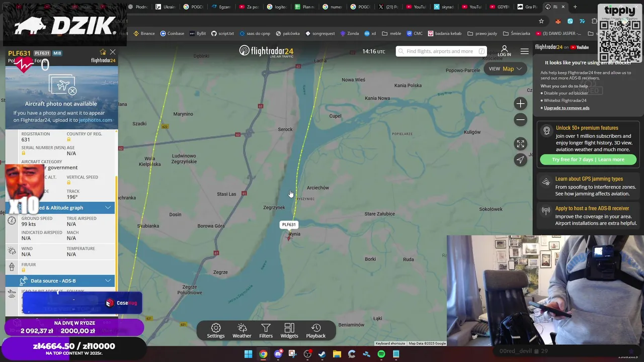The width and height of the screenshot is (644, 362).
Task: Switch to the Ukraina browser tab
Action: click(166, 7)
